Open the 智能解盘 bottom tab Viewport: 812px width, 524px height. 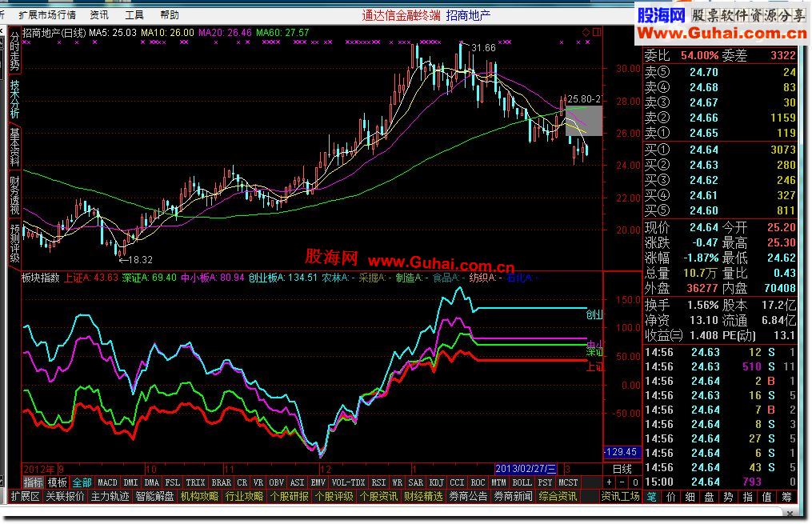pyautogui.click(x=155, y=497)
